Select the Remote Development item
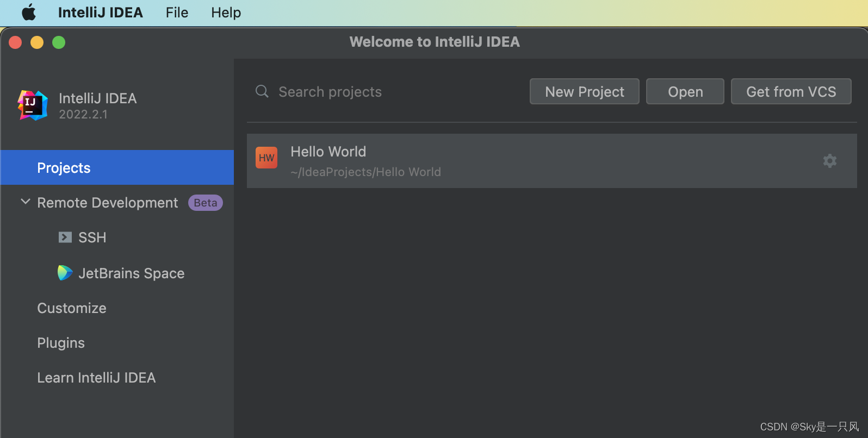The height and width of the screenshot is (438, 868). coord(107,203)
